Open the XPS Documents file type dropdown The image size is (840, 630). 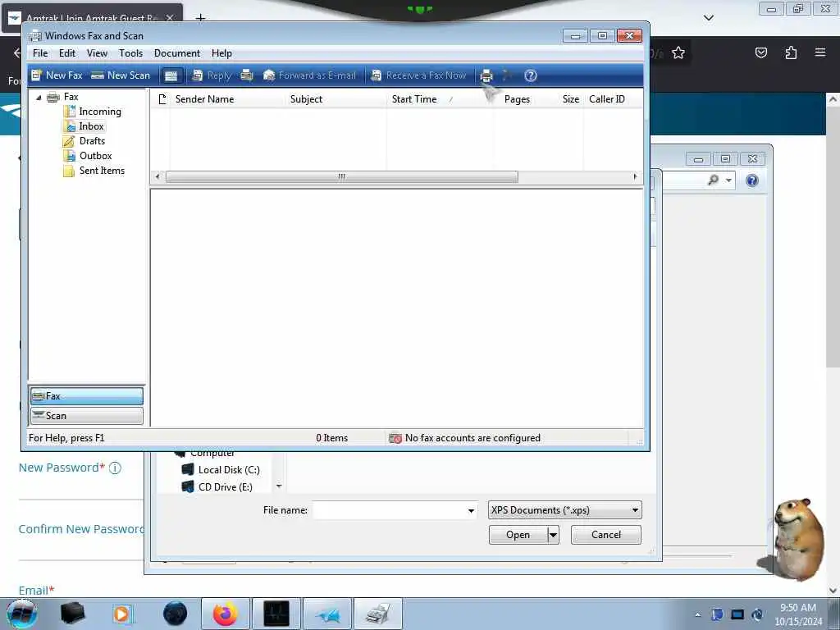[x=564, y=510]
